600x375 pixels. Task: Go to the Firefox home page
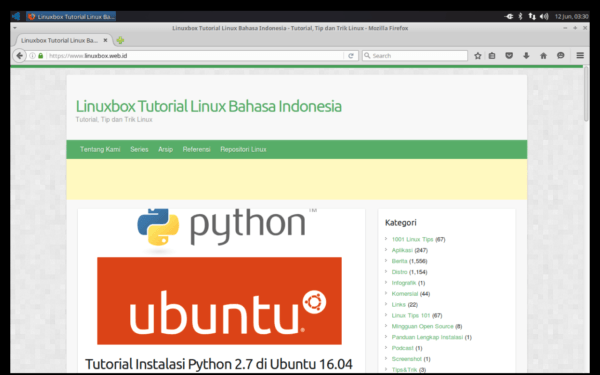(x=543, y=56)
